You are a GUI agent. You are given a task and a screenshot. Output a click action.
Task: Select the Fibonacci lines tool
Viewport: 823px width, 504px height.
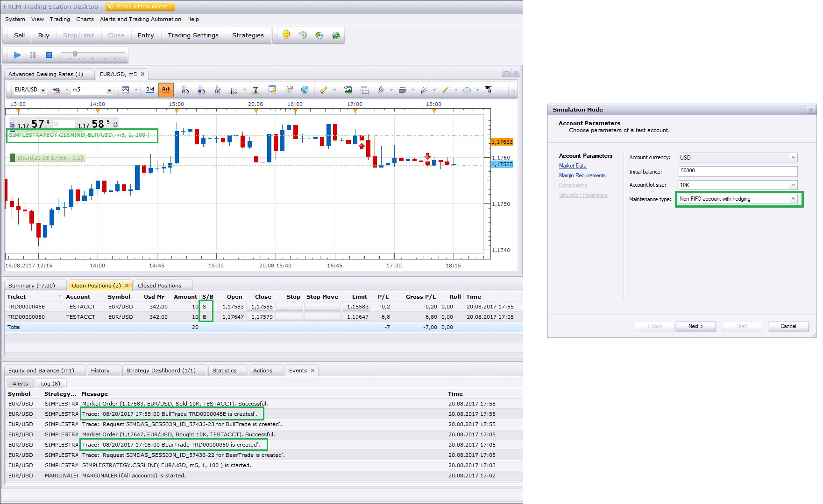point(403,90)
